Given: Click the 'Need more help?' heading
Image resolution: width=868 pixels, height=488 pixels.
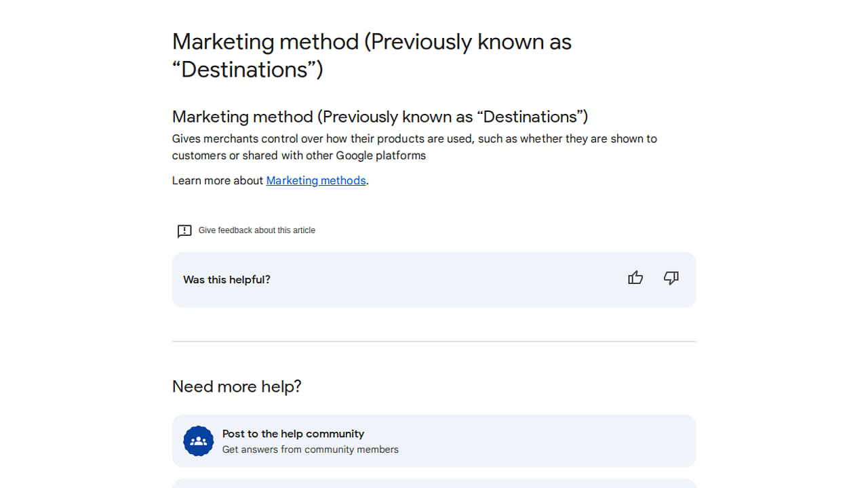Looking at the screenshot, I should 237,386.
